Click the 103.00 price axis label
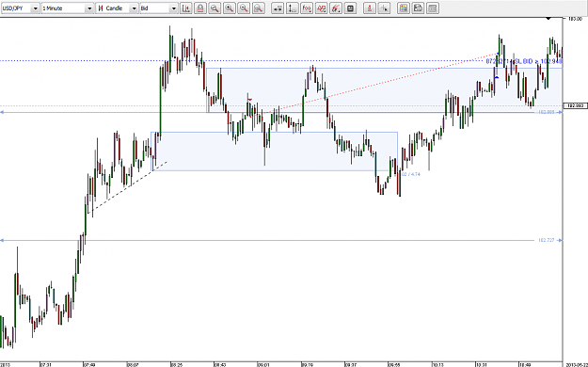Screen dimensions: 588x367 [x=575, y=19]
